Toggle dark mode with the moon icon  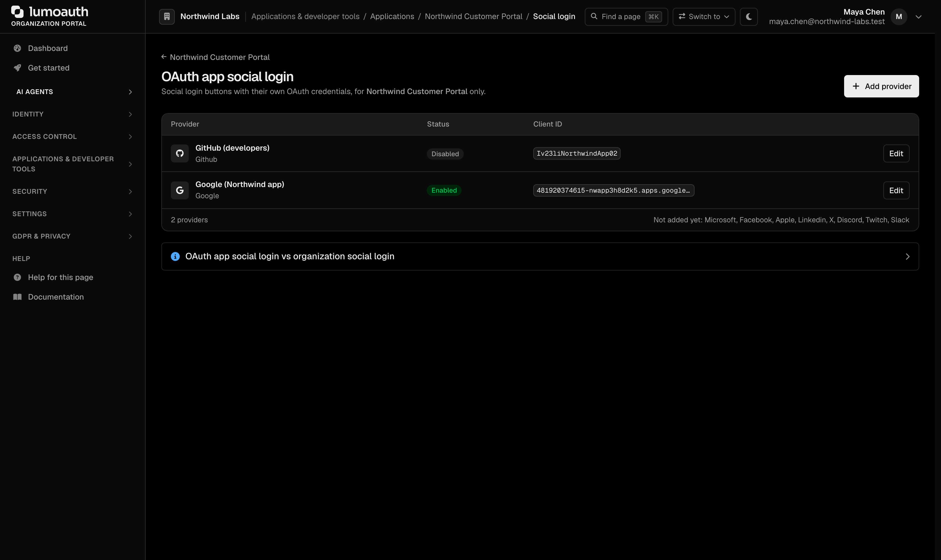click(749, 17)
